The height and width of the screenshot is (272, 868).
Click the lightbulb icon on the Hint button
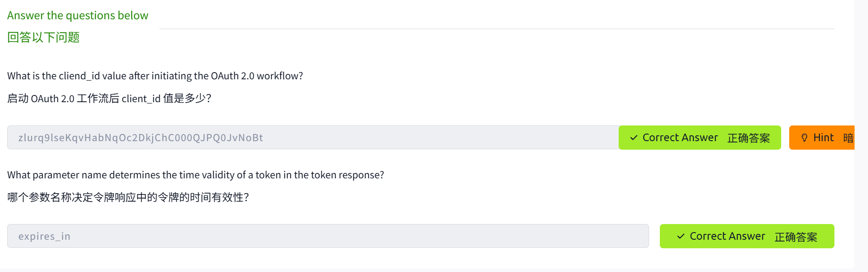[804, 138]
